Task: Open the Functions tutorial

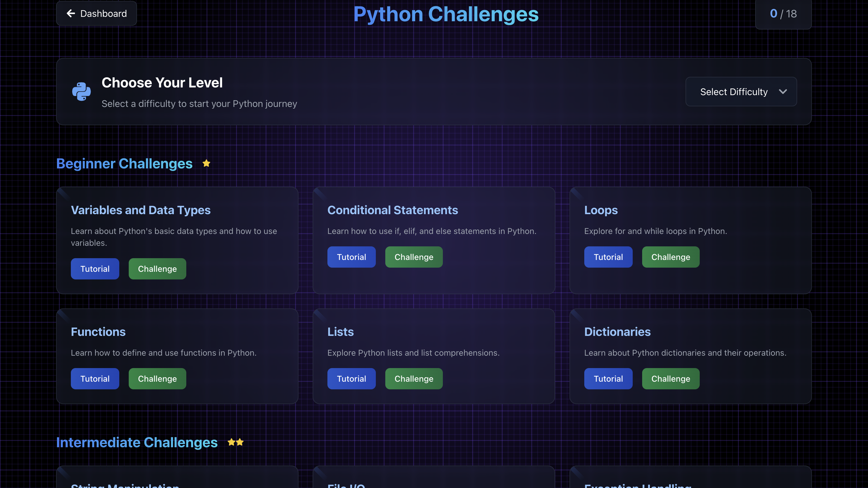Action: 95,379
